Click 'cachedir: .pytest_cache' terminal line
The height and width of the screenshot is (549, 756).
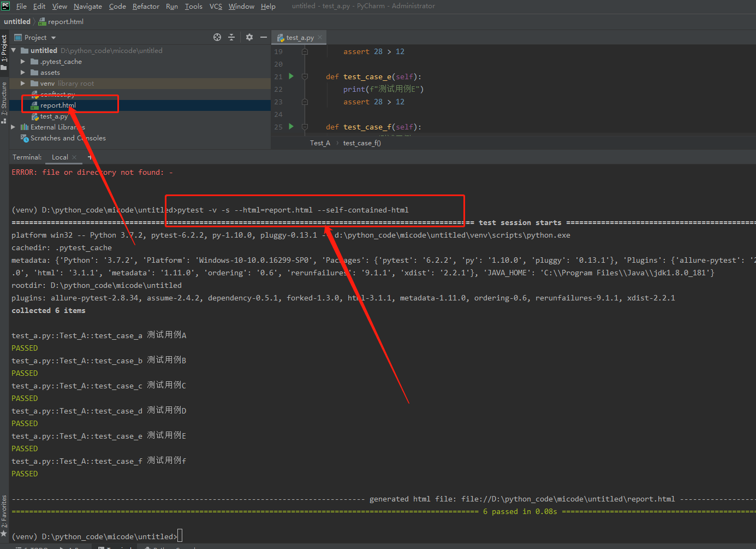[x=62, y=247]
